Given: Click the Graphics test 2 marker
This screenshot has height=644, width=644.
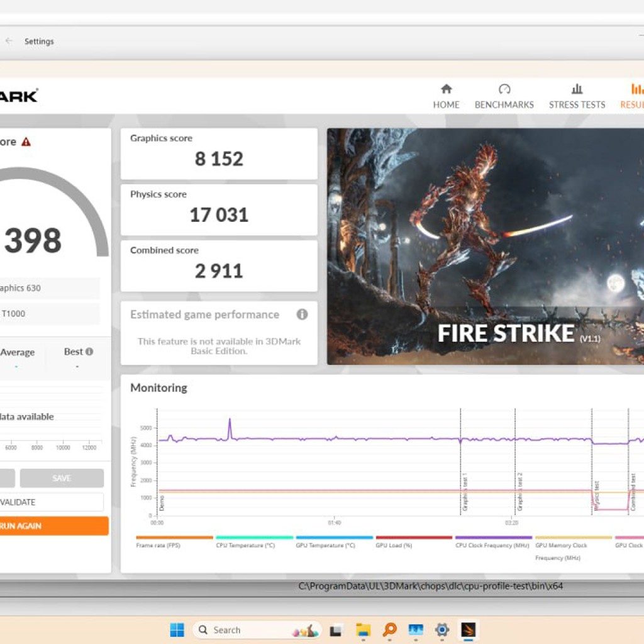Looking at the screenshot, I should pyautogui.click(x=519, y=492).
